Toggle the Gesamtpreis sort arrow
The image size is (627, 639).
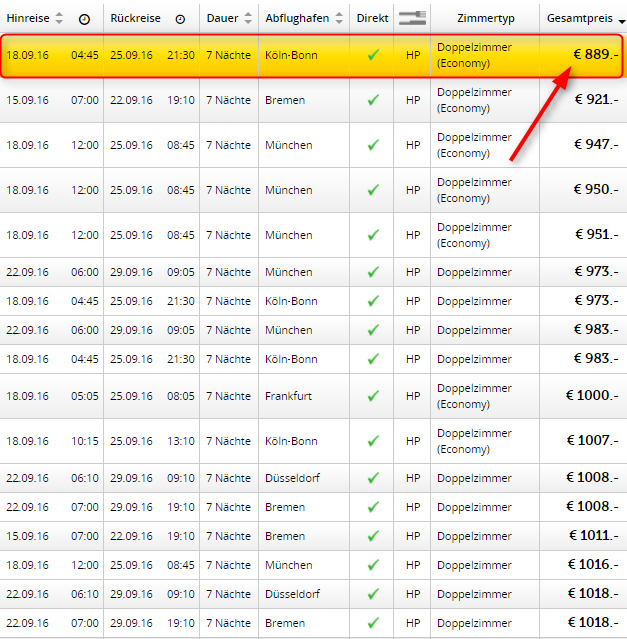(x=621, y=20)
